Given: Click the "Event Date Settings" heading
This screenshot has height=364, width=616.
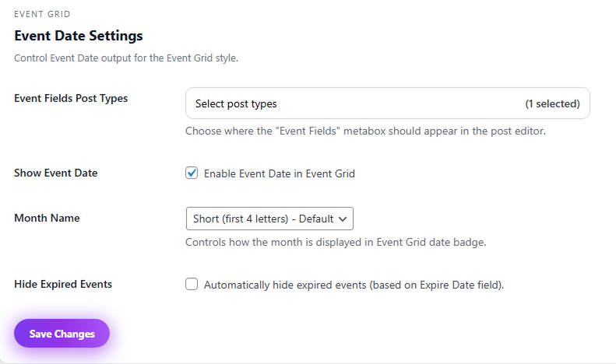Looking at the screenshot, I should (79, 36).
